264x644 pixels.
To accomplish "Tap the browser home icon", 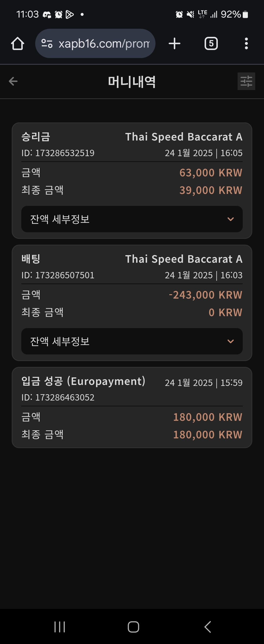I will pos(18,43).
